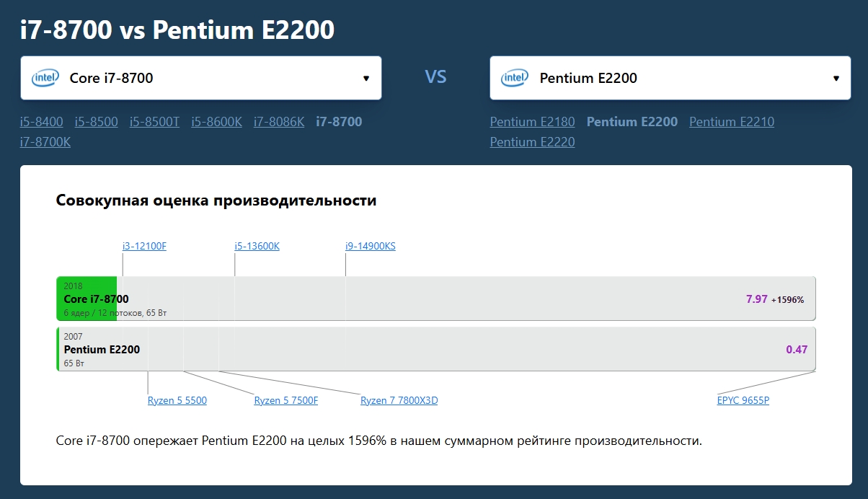Click the 2018 year label

tap(73, 286)
